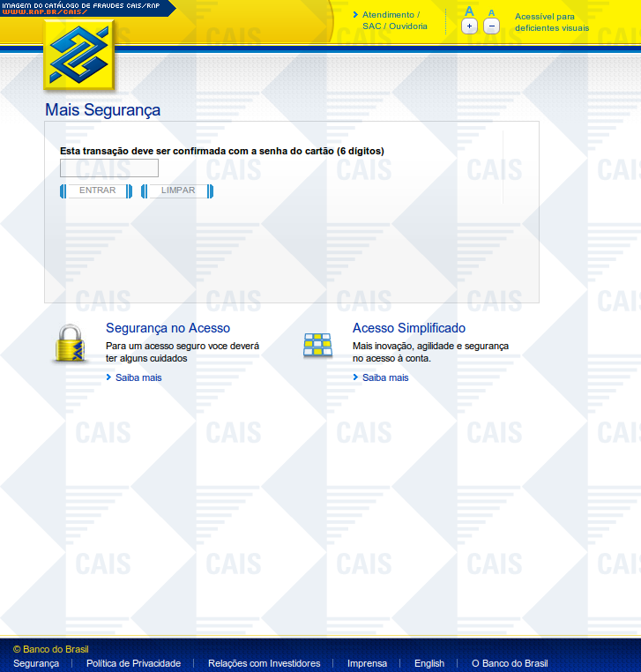The width and height of the screenshot is (641, 672).
Task: Open Saiba mais under Segurança no Acesso
Action: 138,377
